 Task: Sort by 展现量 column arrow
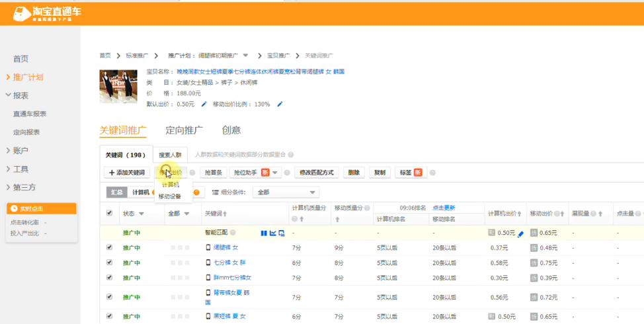[x=600, y=214]
